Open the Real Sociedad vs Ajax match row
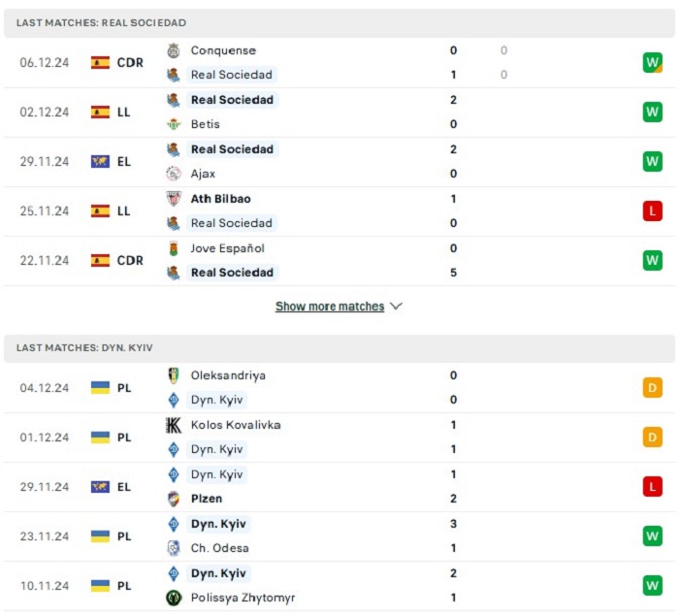This screenshot has height=616, width=679. pyautogui.click(x=339, y=162)
